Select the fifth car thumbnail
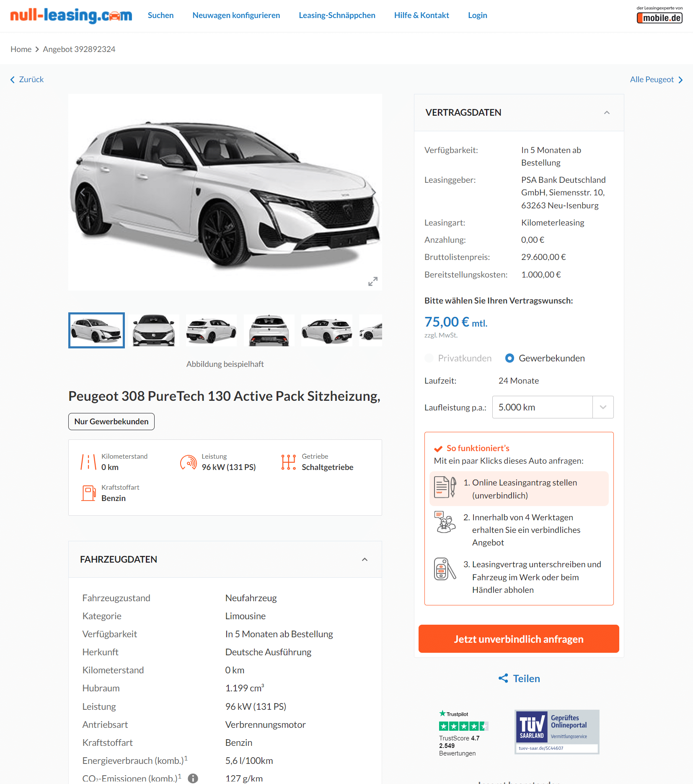Image resolution: width=693 pixels, height=784 pixels. pos(327,330)
